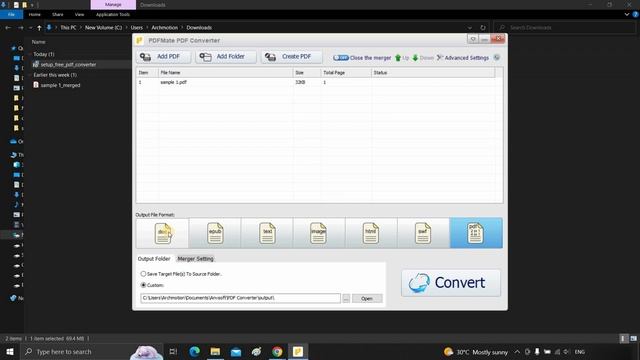The image size is (640, 360).
Task: Collapse the Today (1) group
Action: [x=44, y=54]
